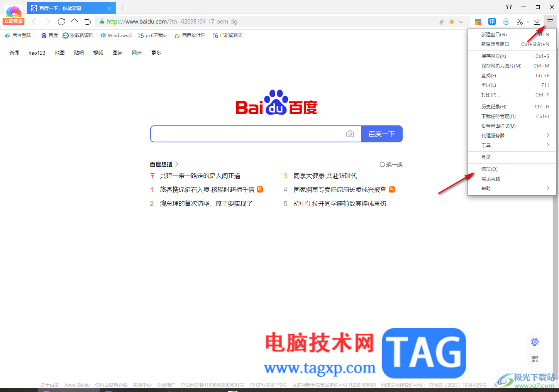Viewport: 559px width, 392px height.
Task: Open the 百度热搜 heading link
Action: pos(164,164)
